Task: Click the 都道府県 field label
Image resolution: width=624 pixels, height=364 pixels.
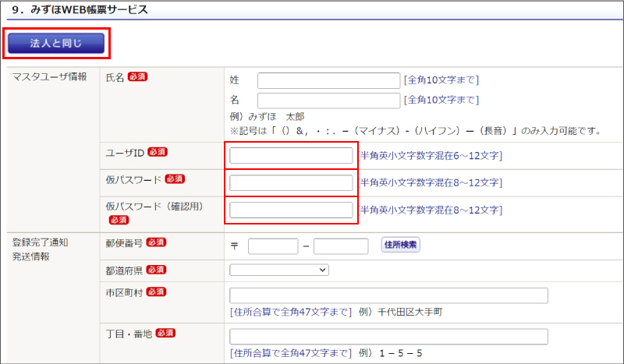Action: [124, 270]
